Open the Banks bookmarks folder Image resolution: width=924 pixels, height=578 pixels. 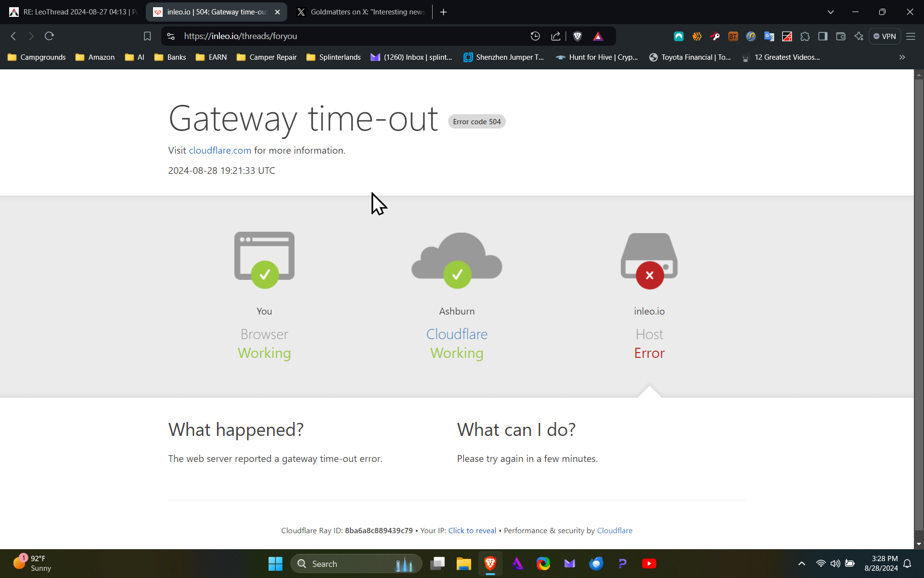170,57
